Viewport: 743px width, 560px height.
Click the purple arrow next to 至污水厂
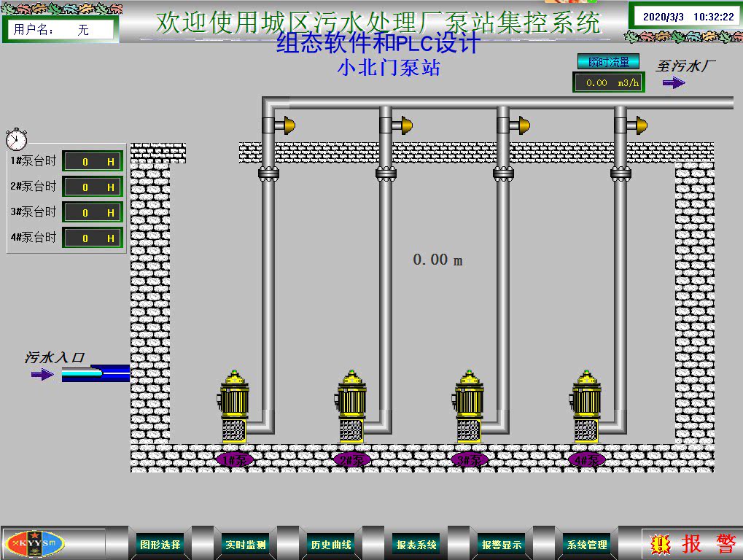pyautogui.click(x=673, y=83)
